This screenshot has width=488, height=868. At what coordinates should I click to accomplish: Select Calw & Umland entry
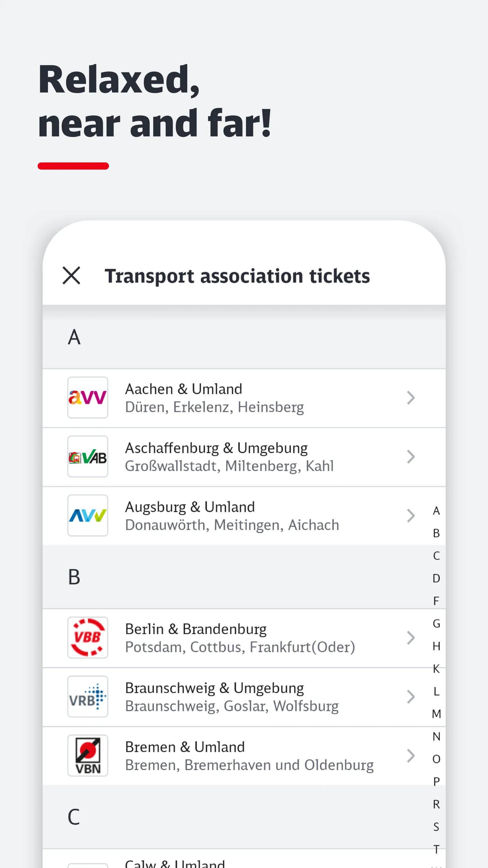175,863
